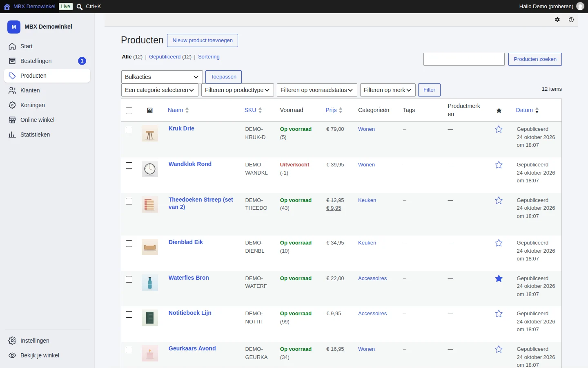Sort products by Datum column
The height and width of the screenshot is (368, 588).
click(x=527, y=110)
